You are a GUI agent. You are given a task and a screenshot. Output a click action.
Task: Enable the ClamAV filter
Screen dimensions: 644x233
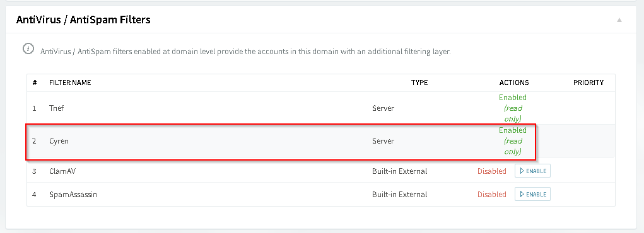tap(532, 171)
